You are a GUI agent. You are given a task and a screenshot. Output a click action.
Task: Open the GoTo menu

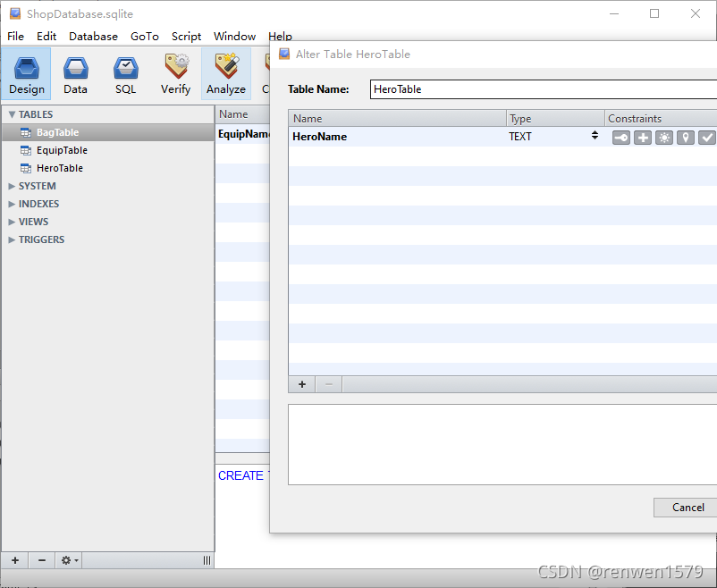pyautogui.click(x=145, y=36)
